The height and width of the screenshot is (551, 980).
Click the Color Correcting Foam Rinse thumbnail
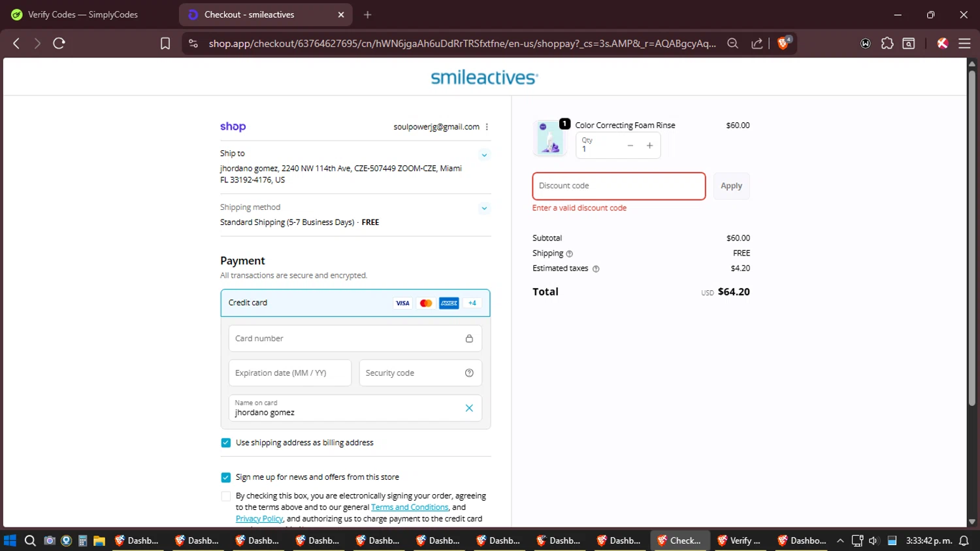[x=550, y=139]
